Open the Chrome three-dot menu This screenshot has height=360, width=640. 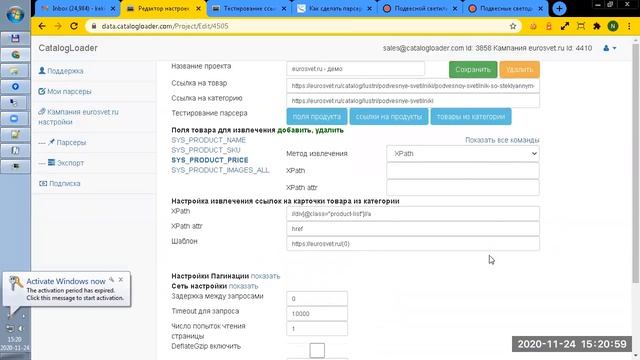629,26
